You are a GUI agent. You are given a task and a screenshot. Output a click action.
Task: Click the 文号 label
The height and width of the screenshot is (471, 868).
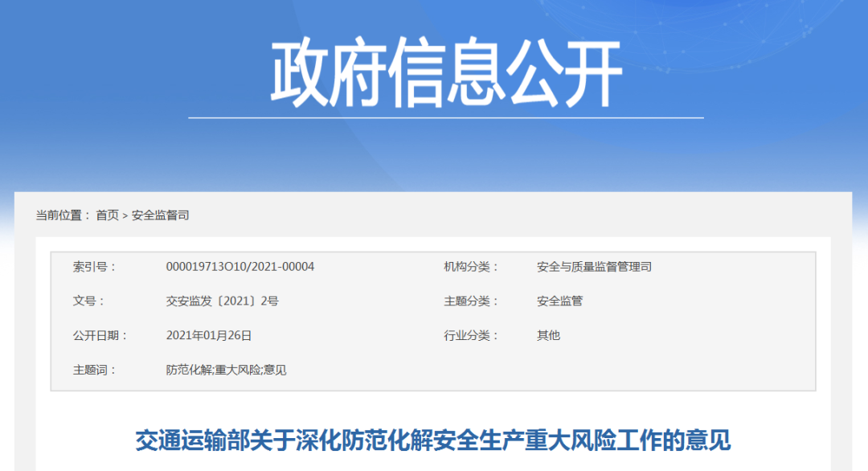tap(88, 301)
